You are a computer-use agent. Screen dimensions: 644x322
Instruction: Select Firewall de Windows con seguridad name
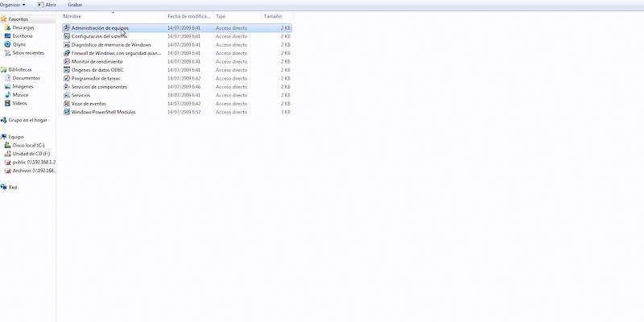pyautogui.click(x=116, y=53)
